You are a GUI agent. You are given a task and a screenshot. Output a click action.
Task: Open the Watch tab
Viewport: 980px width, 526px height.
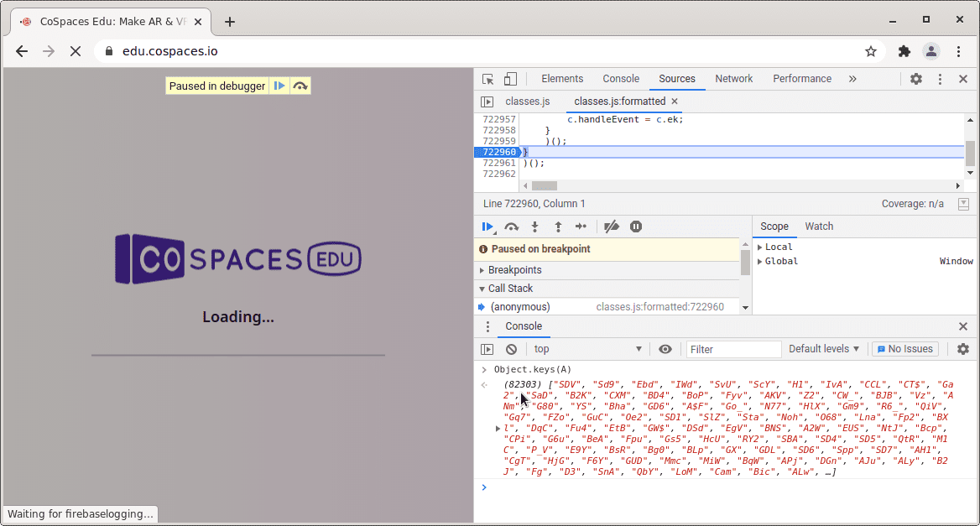coord(819,227)
